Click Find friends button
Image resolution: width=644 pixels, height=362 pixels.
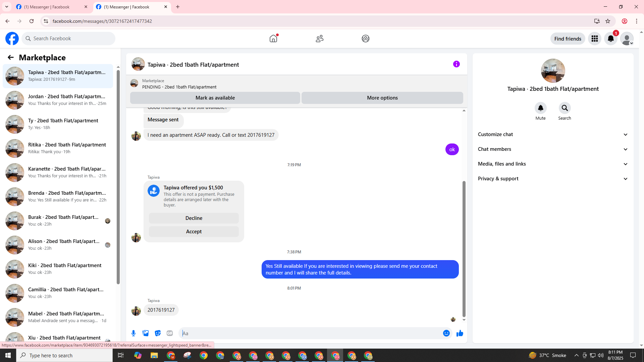(568, 39)
